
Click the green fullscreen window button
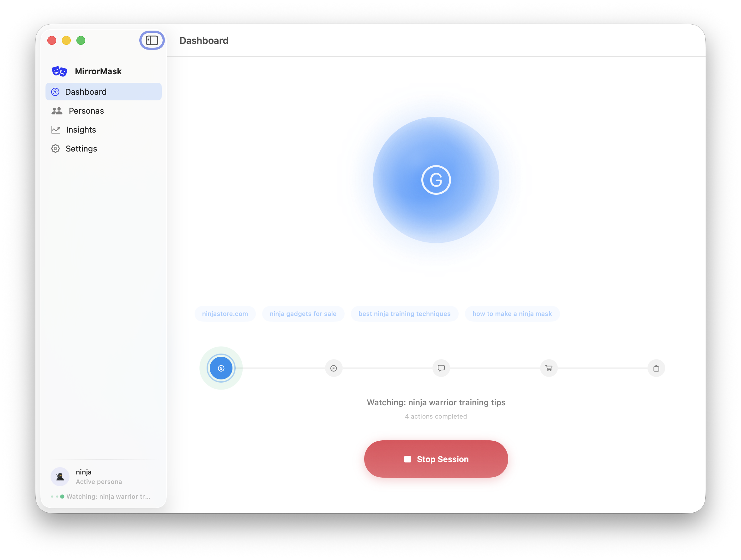[81, 40]
